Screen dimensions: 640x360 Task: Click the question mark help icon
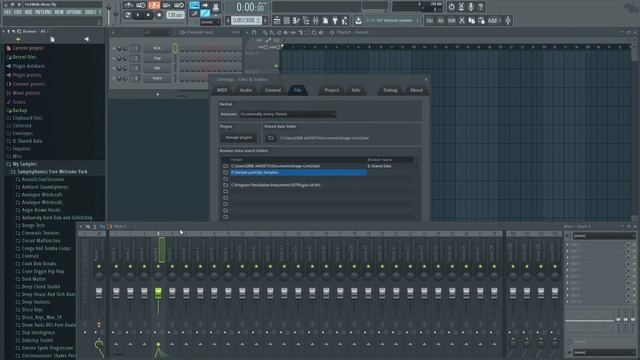coord(481,7)
